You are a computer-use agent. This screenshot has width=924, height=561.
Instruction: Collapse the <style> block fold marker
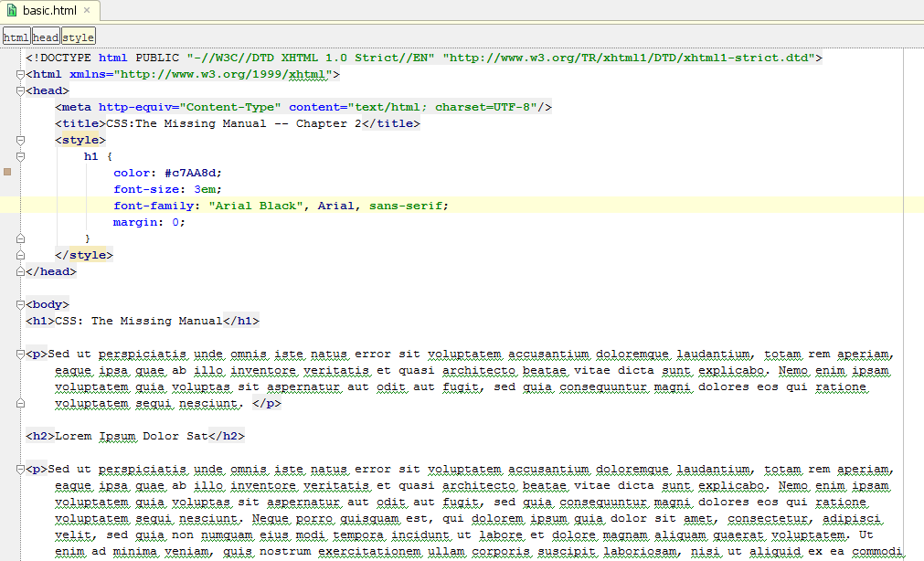tap(20, 140)
